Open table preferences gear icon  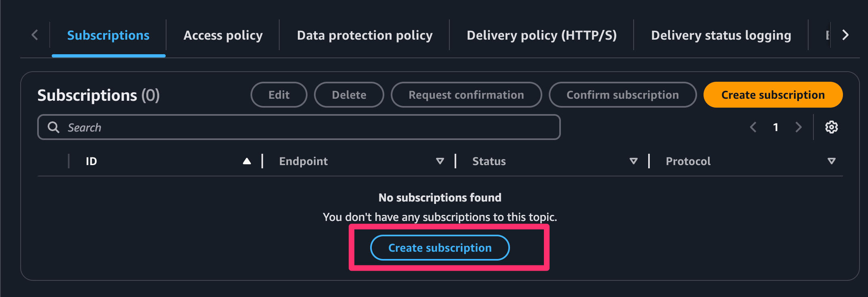click(831, 127)
